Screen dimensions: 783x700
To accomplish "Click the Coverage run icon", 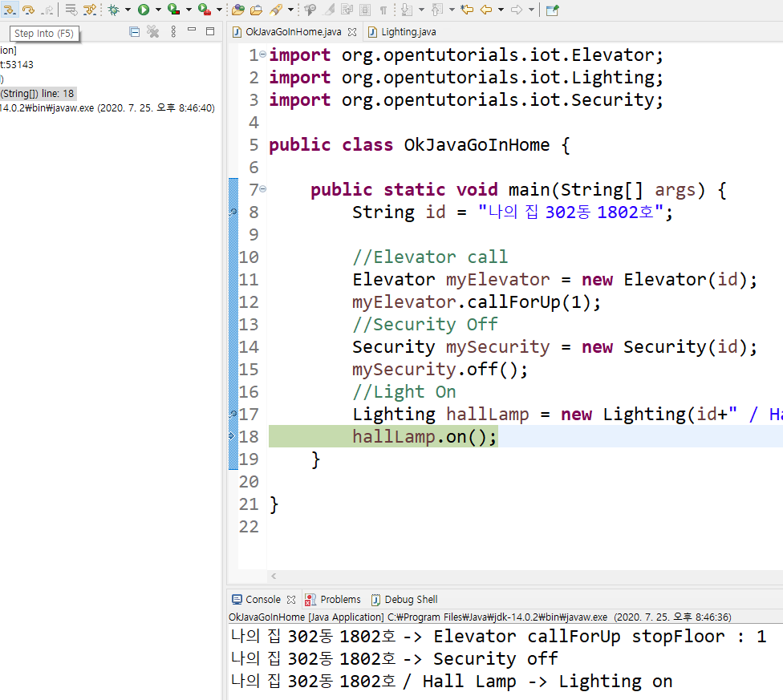I will (173, 10).
